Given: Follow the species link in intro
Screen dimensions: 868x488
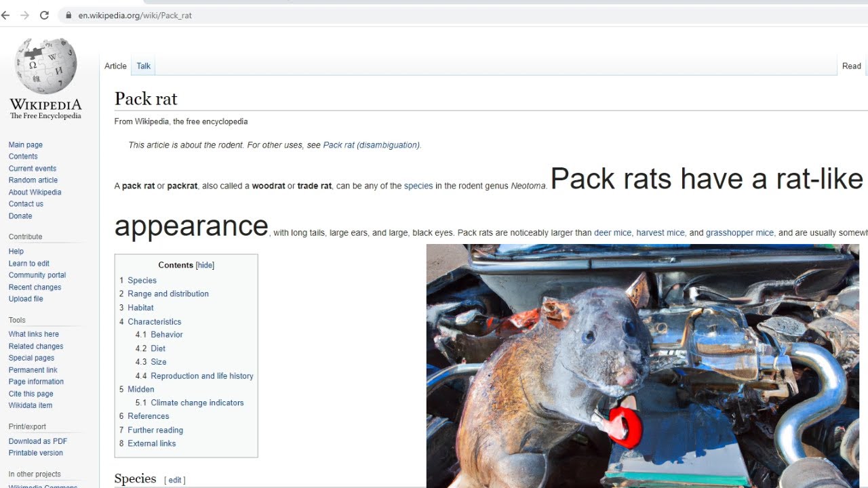Looking at the screenshot, I should (418, 186).
